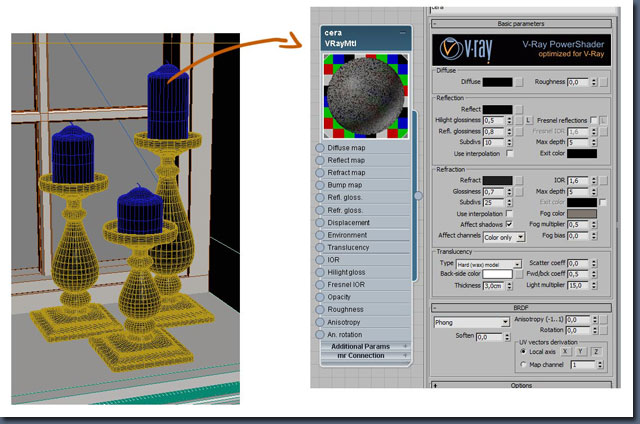This screenshot has height=424, width=640.
Task: Collapse the Basic parameters rollout
Action: (521, 24)
